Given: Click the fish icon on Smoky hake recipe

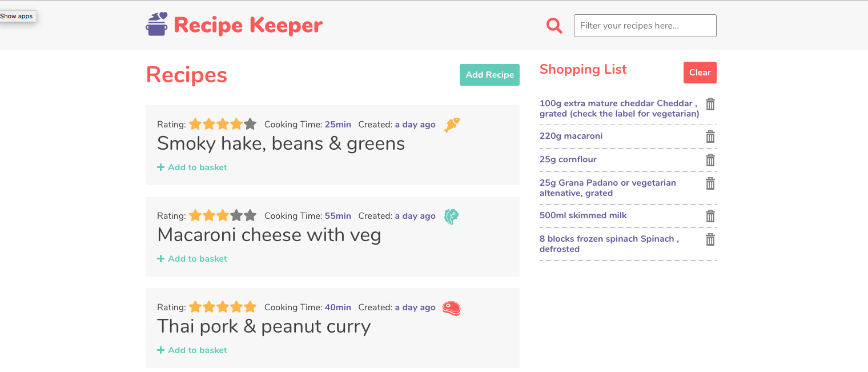Looking at the screenshot, I should click(x=451, y=125).
